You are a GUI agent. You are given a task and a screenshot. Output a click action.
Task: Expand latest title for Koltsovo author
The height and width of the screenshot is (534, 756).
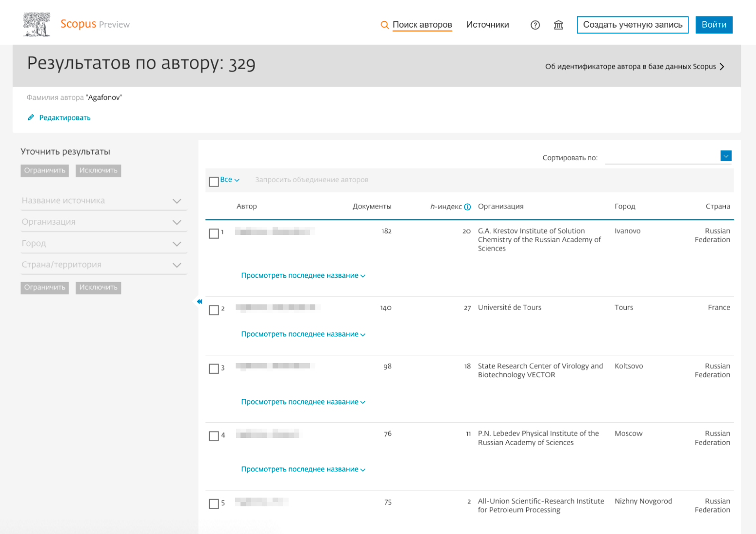(303, 402)
